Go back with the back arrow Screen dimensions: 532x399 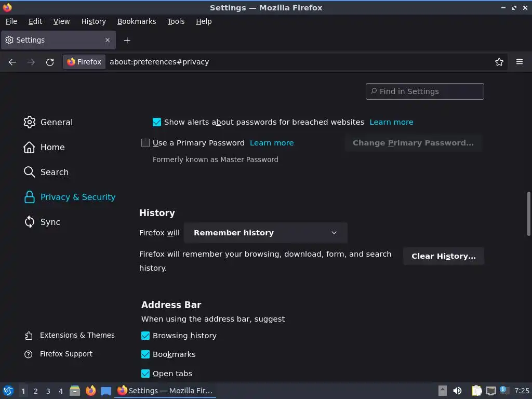[12, 62]
